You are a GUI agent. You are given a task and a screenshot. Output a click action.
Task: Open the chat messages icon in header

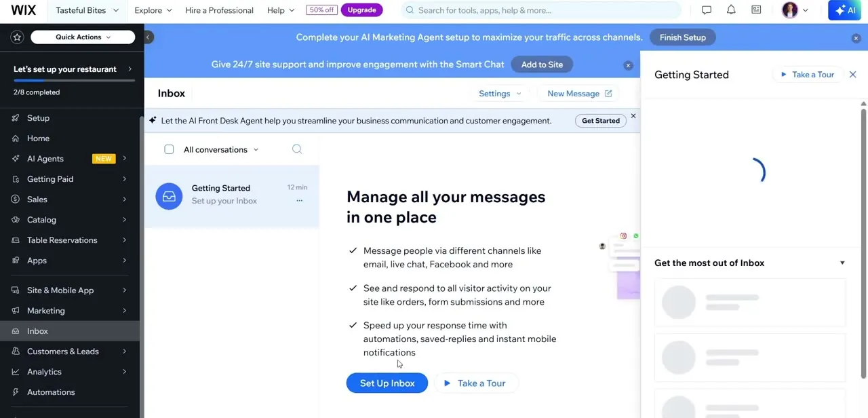(x=707, y=10)
